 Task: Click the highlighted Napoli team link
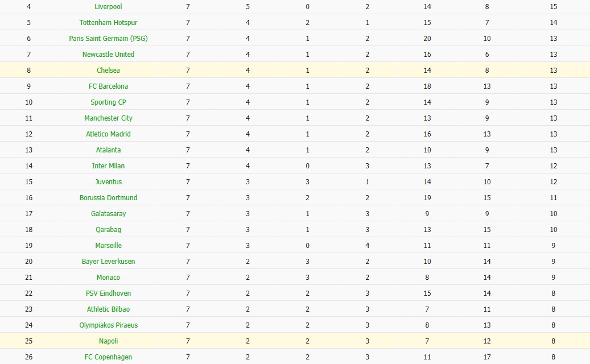pos(108,341)
